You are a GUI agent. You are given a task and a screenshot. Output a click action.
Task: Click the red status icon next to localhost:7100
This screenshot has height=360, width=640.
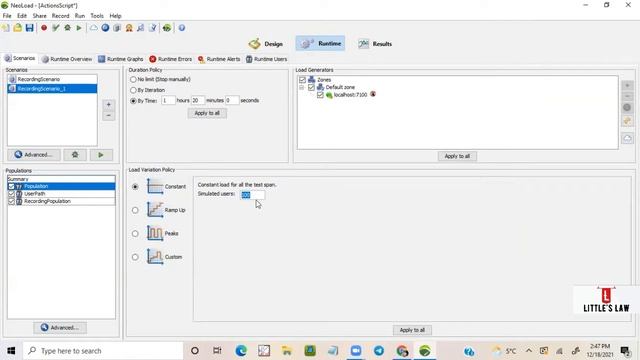(373, 94)
